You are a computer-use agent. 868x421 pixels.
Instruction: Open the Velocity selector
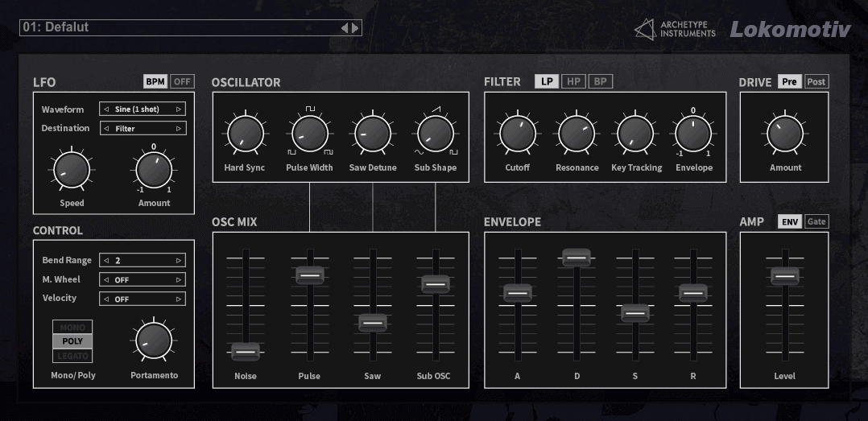point(143,299)
